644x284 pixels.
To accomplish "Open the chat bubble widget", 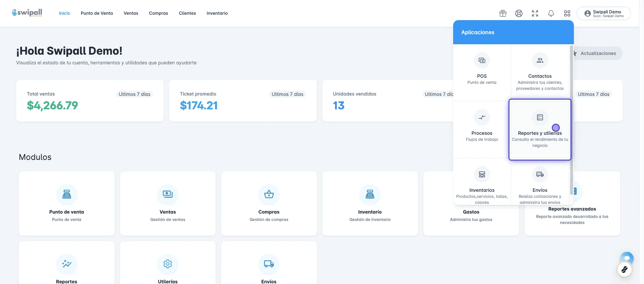I will [627, 258].
